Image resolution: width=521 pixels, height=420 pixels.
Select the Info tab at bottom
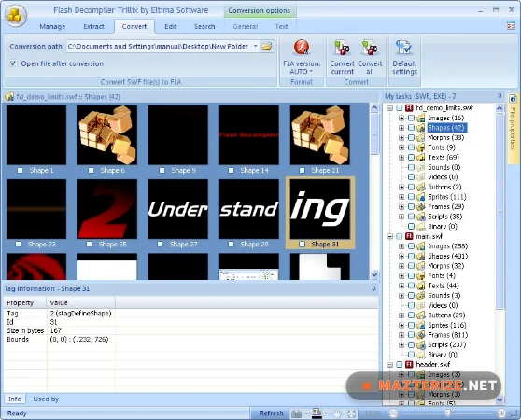(15, 399)
